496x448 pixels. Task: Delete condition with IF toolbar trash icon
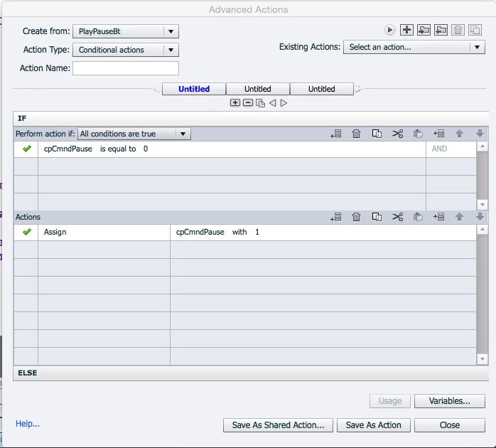357,134
